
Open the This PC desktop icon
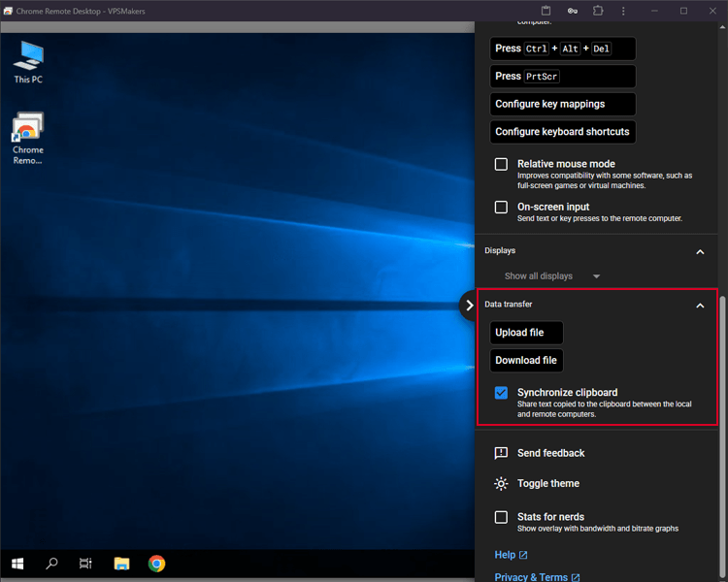coord(28,62)
